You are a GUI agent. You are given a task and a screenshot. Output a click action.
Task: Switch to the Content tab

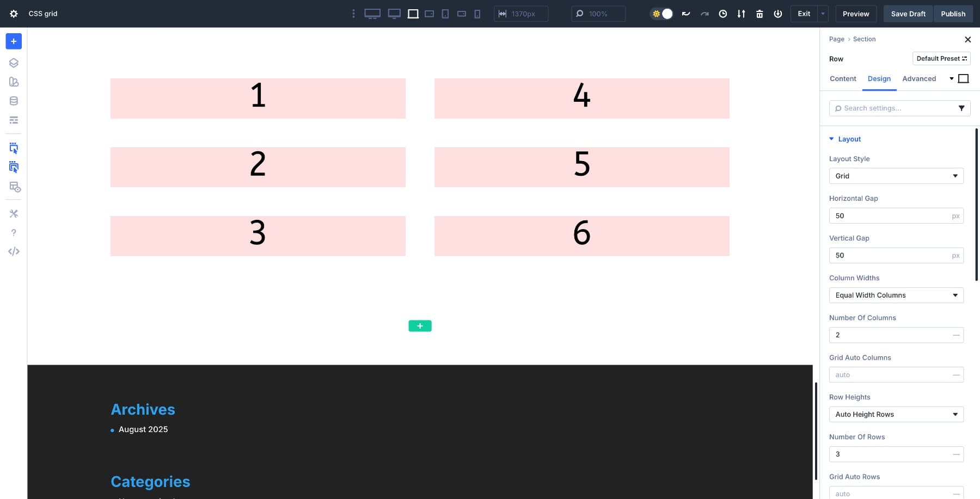click(843, 79)
